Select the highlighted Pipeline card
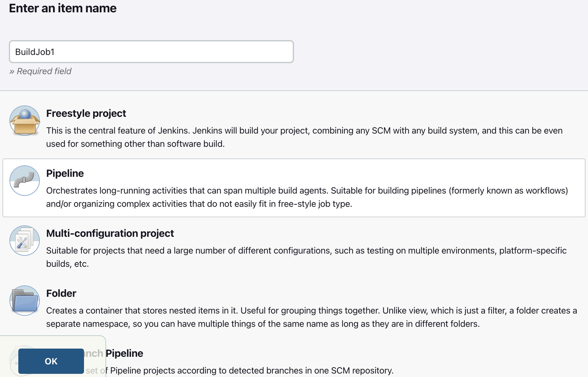Screen dimensions: 588x377 coord(294,188)
